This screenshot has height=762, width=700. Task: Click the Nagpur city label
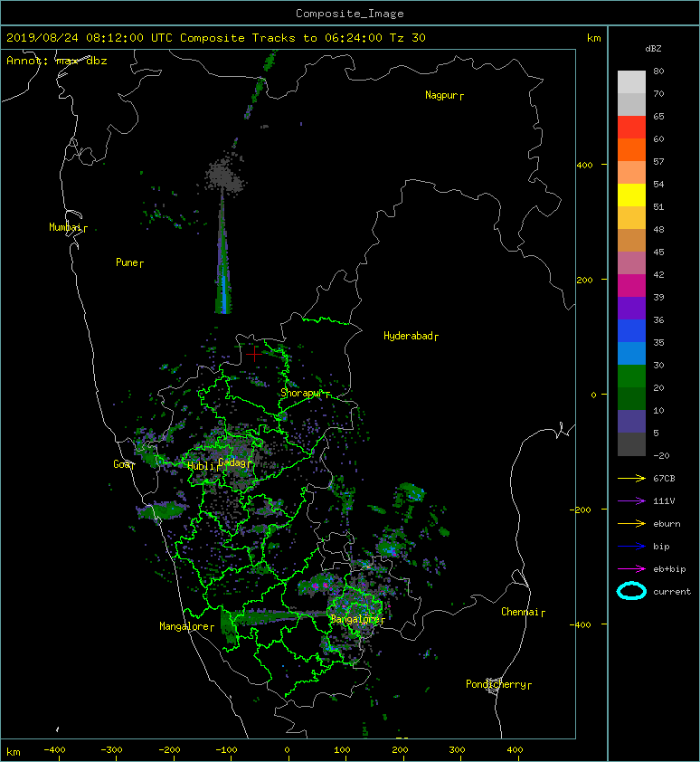pyautogui.click(x=441, y=95)
